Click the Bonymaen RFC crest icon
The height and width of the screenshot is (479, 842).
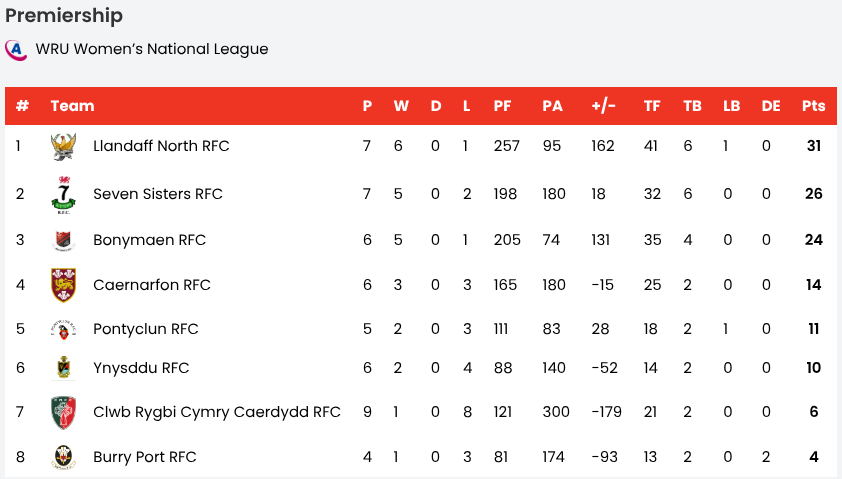63,240
